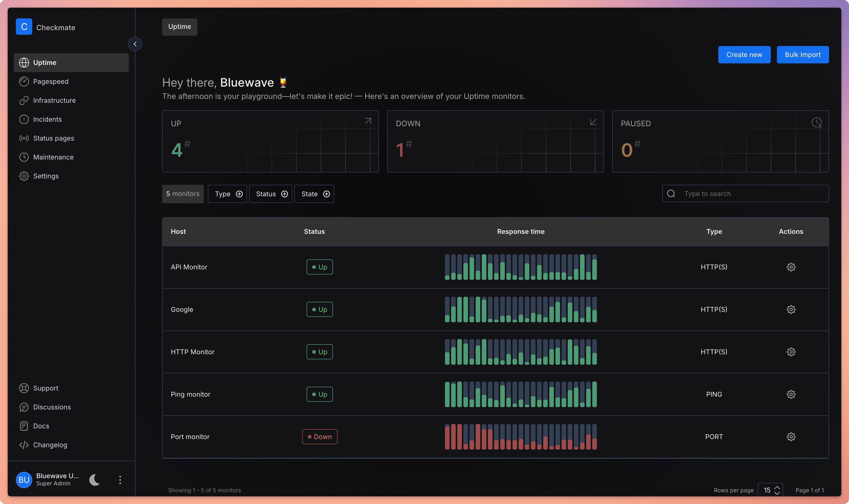Open the Type filter dropdown
This screenshot has height=504, width=849.
click(x=227, y=194)
